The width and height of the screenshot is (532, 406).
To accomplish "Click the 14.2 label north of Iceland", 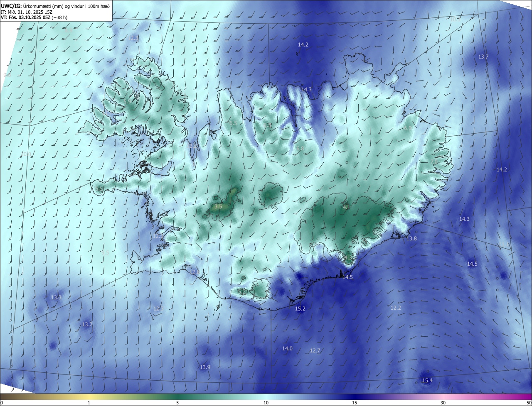I will (303, 44).
